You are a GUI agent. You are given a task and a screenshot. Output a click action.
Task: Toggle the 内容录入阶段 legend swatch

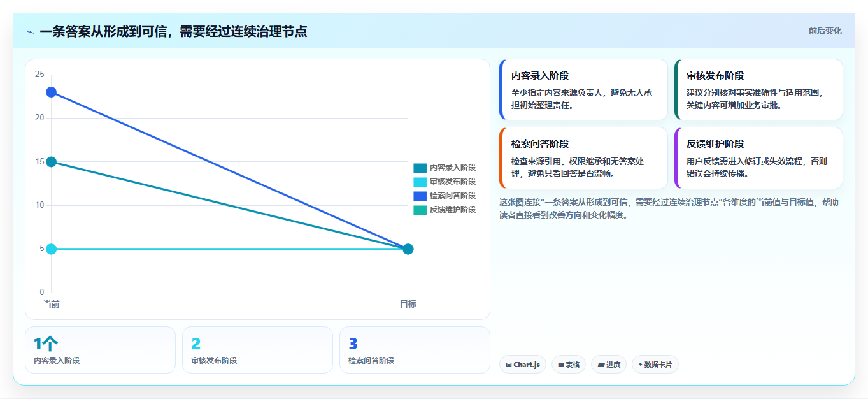click(420, 168)
